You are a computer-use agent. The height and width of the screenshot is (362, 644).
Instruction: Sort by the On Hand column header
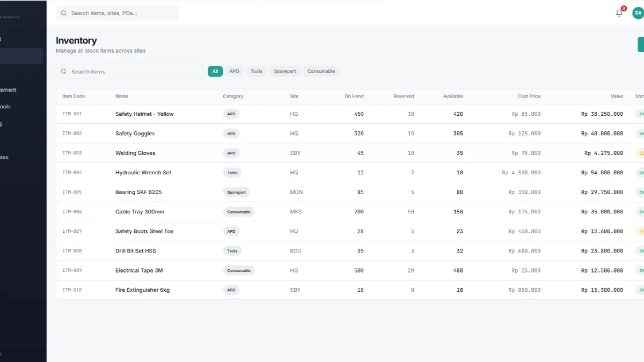pos(354,96)
